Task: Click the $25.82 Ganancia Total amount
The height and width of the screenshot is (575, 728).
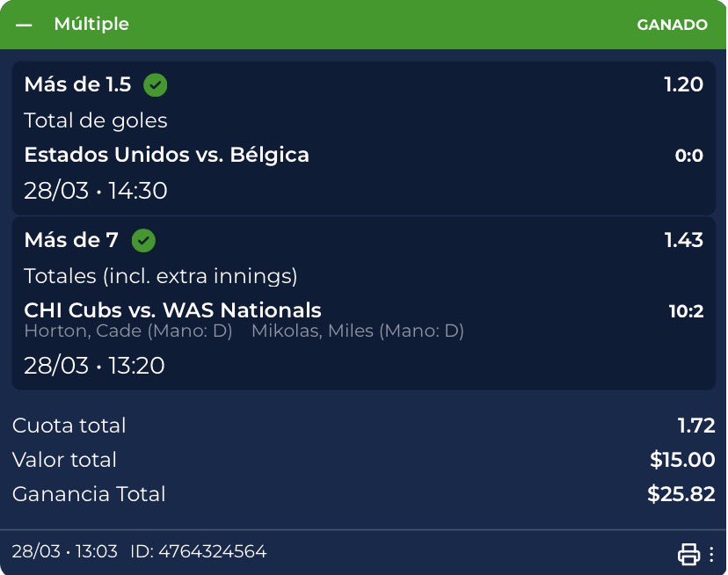Action: [681, 494]
